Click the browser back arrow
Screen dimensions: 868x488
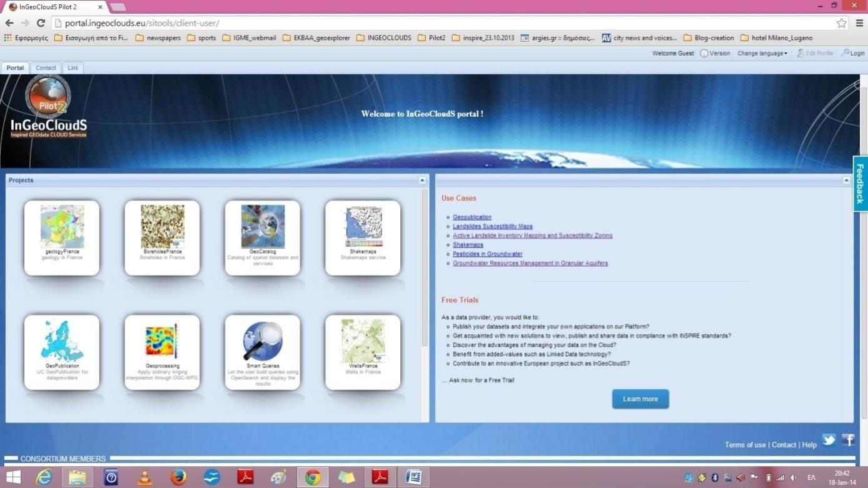9,23
